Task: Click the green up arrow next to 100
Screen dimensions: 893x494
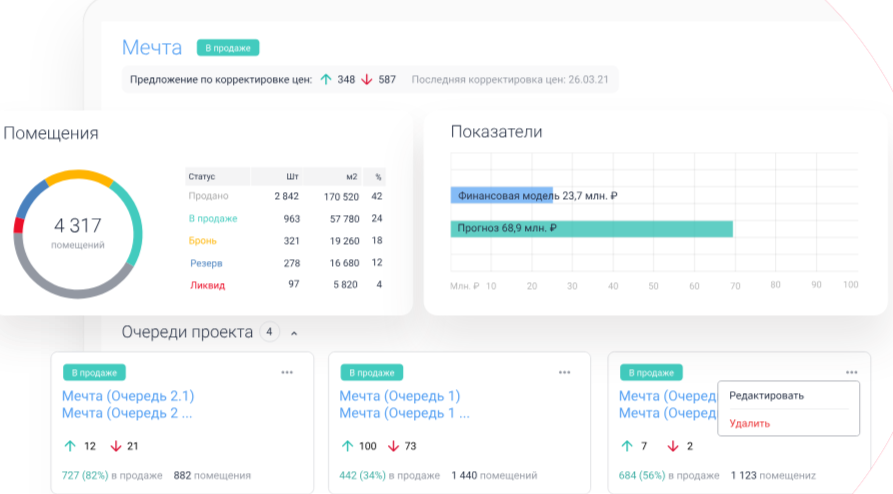Action: (347, 446)
